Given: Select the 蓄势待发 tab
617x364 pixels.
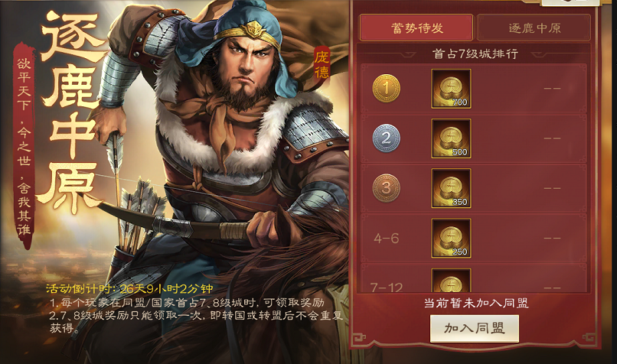Looking at the screenshot, I should click(416, 28).
